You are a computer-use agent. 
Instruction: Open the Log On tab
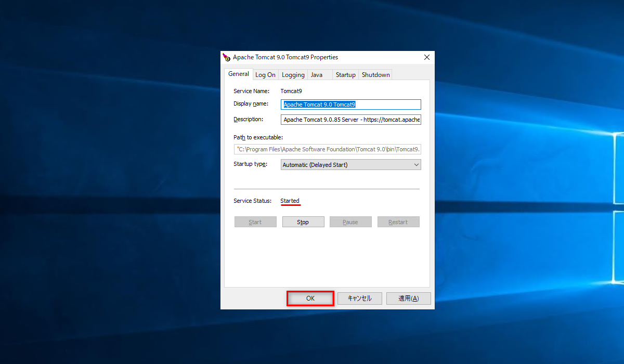[265, 75]
